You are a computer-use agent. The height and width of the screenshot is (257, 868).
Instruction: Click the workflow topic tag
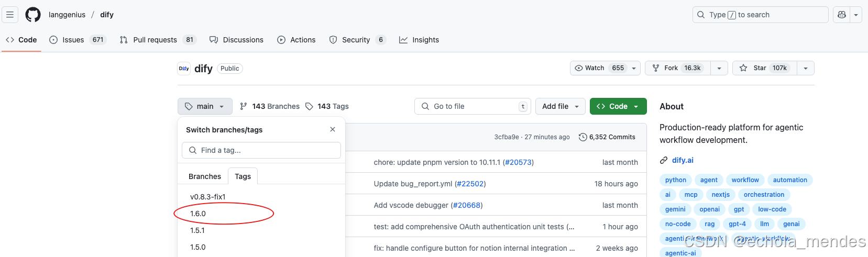coord(745,180)
